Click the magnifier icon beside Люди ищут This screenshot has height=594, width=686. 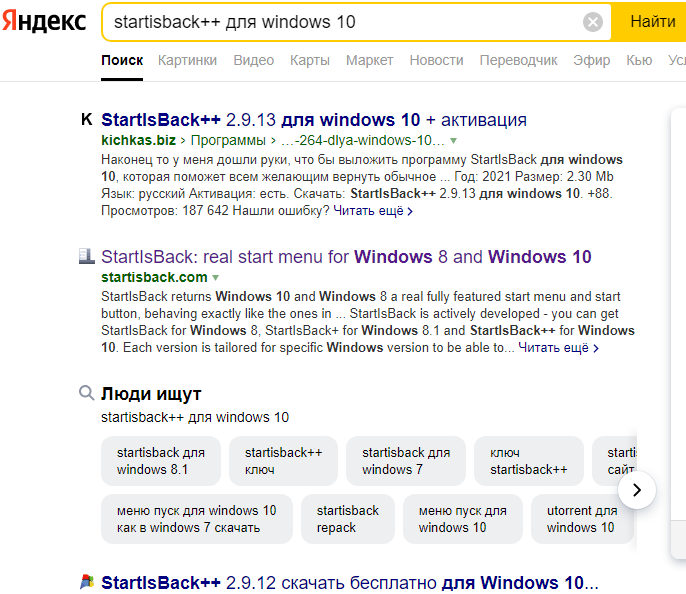[x=87, y=393]
